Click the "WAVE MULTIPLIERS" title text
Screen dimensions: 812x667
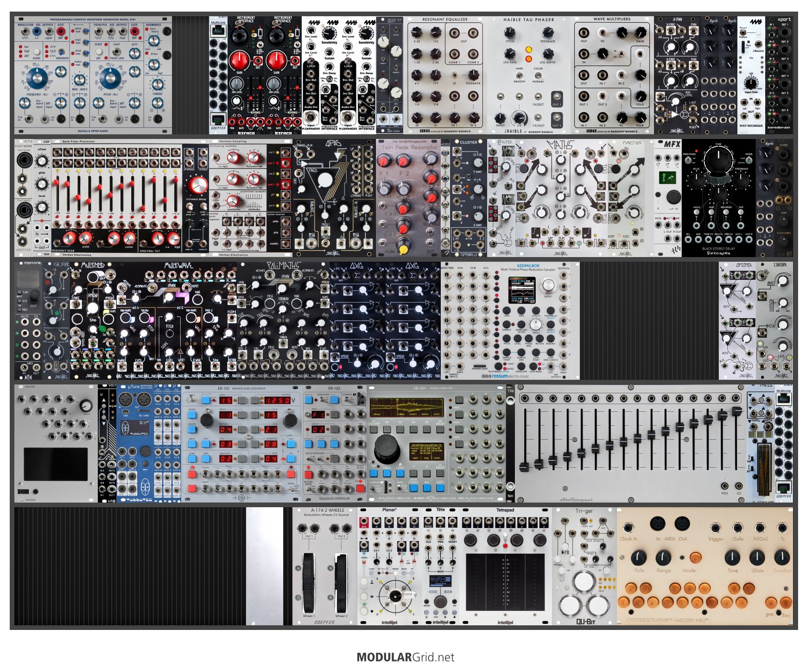(x=612, y=19)
